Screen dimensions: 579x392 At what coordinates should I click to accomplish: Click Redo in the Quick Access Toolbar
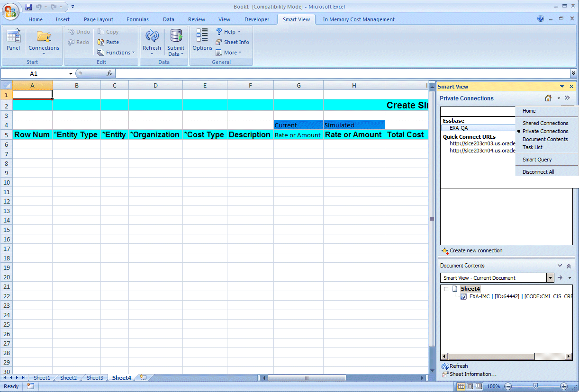pyautogui.click(x=54, y=7)
